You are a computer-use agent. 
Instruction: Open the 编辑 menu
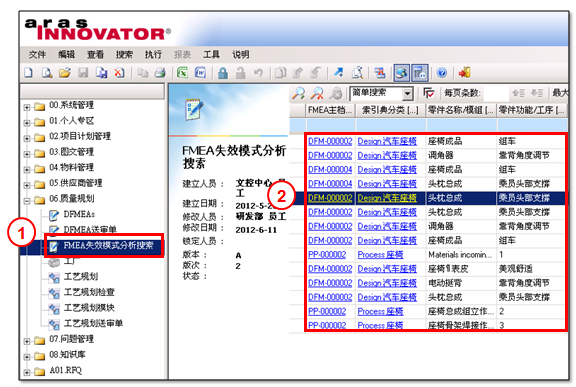point(66,54)
